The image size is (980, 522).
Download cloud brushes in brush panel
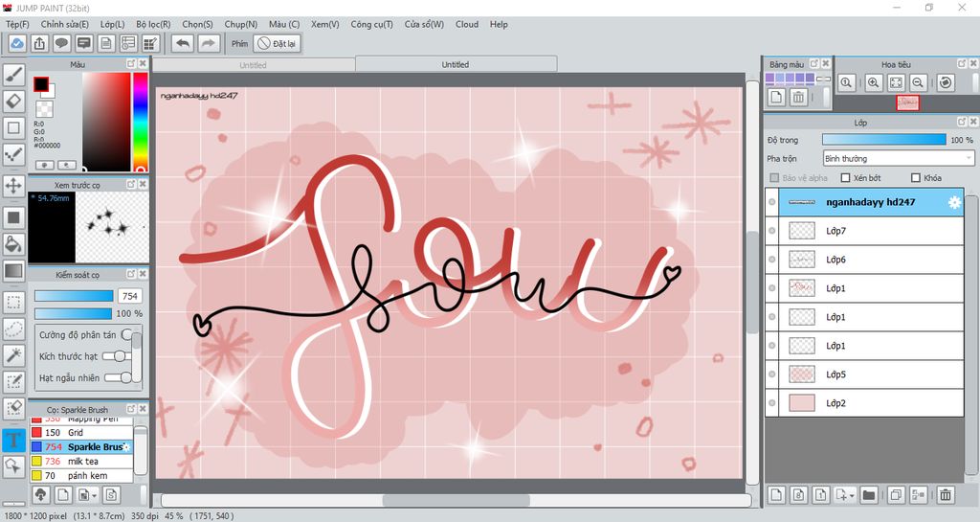coord(40,495)
